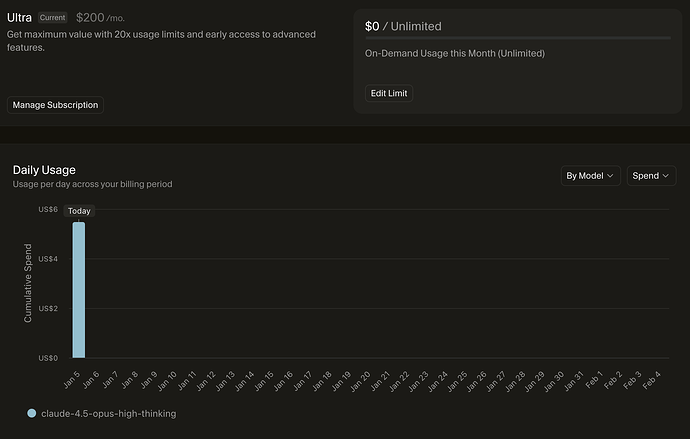
Task: Click the on-demand usage progress bar
Action: pos(518,38)
